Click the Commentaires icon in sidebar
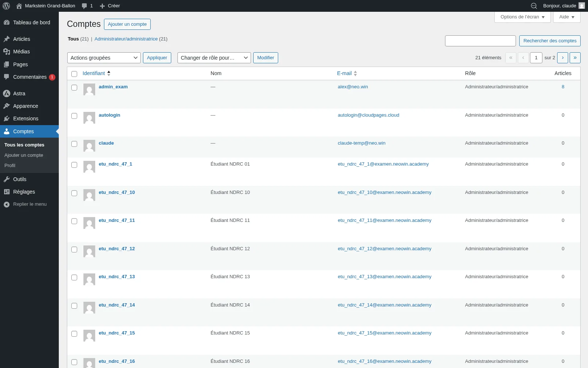 (7, 77)
